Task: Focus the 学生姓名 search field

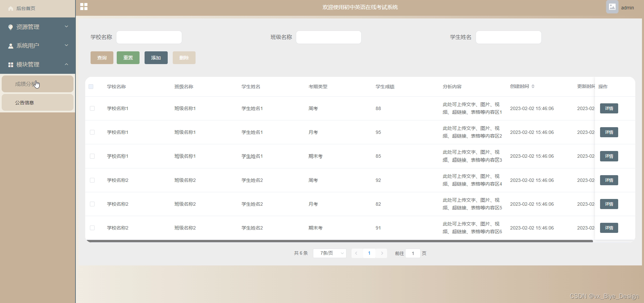Action: [x=508, y=37]
